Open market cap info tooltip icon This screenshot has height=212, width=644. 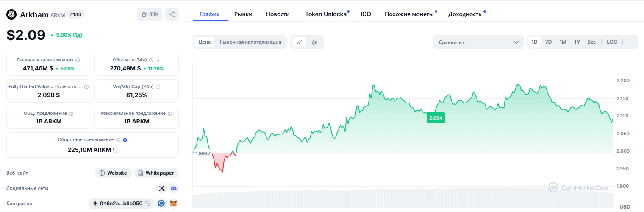77,60
